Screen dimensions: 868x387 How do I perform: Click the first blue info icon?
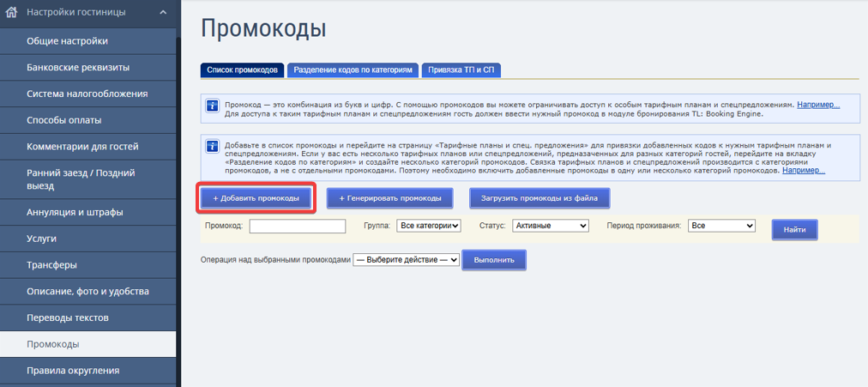[x=212, y=106]
